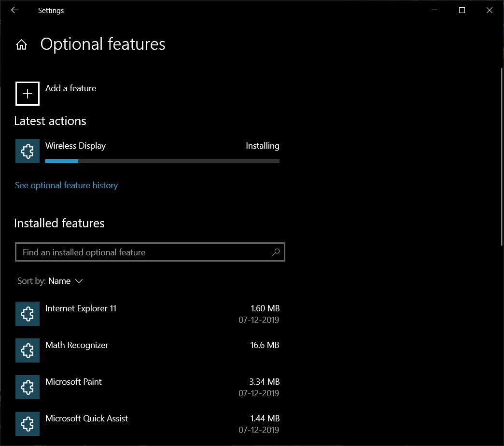This screenshot has width=504, height=446.
Task: Click the Wireless Display name text
Action: tap(75, 146)
